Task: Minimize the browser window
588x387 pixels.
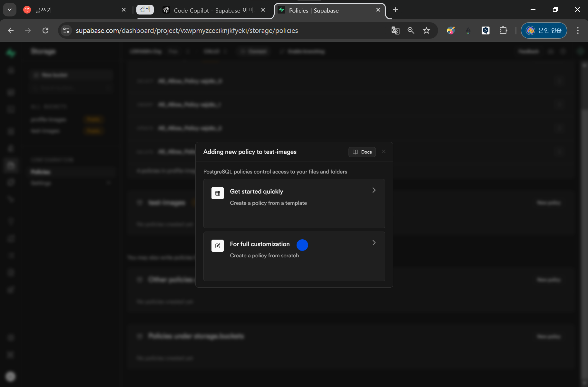Action: [x=533, y=10]
